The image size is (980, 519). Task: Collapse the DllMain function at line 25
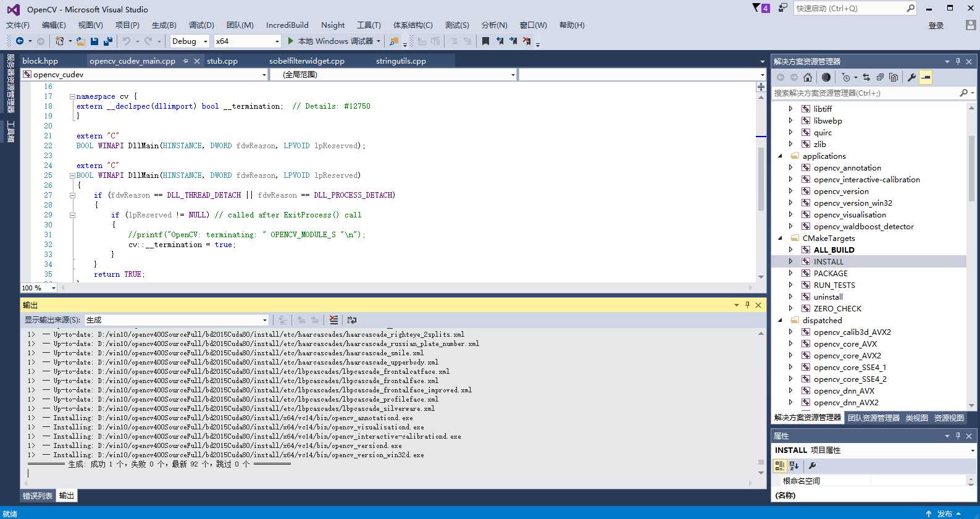tap(72, 175)
